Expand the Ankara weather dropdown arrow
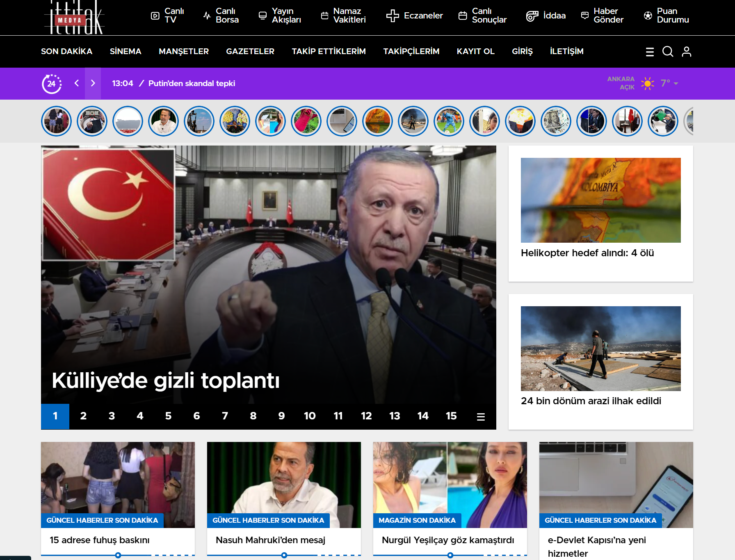This screenshot has height=560, width=735. 676,84
